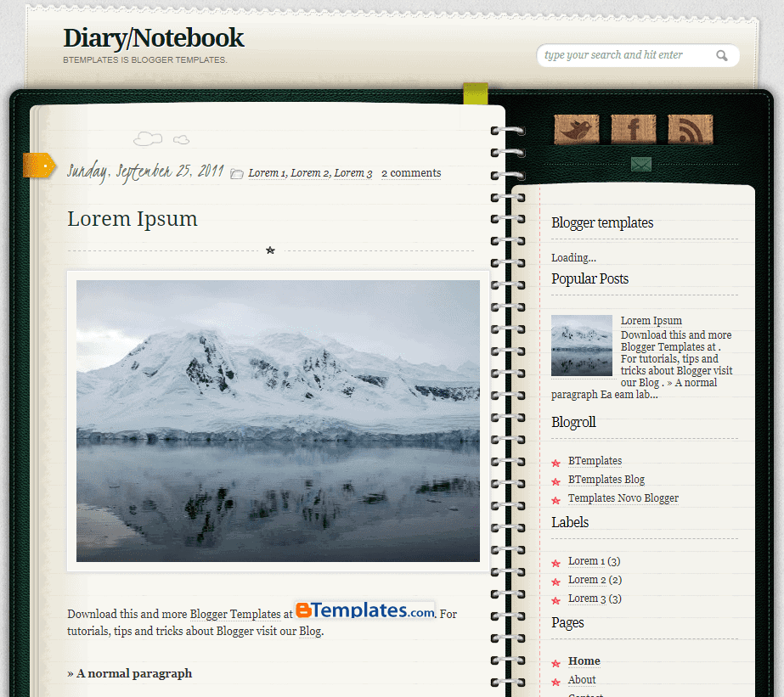Follow the Blog link in post text
This screenshot has height=697, width=784.
click(310, 631)
